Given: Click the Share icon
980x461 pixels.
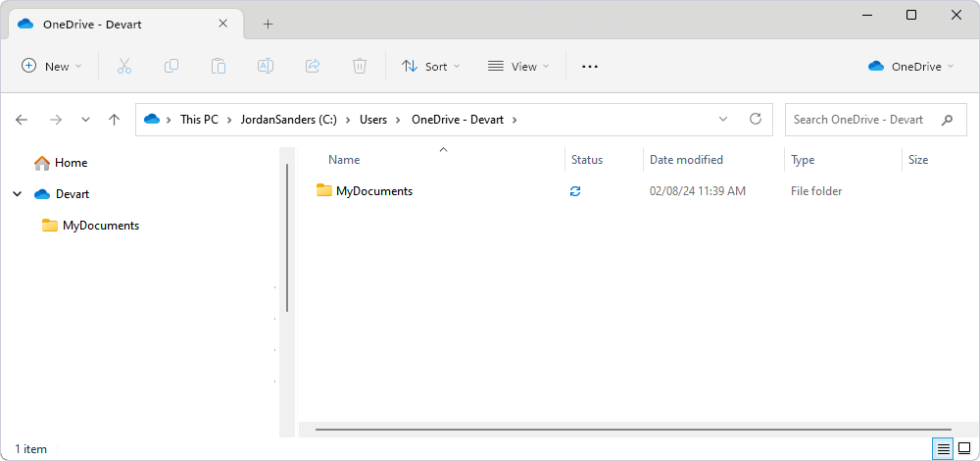Looking at the screenshot, I should [x=313, y=66].
